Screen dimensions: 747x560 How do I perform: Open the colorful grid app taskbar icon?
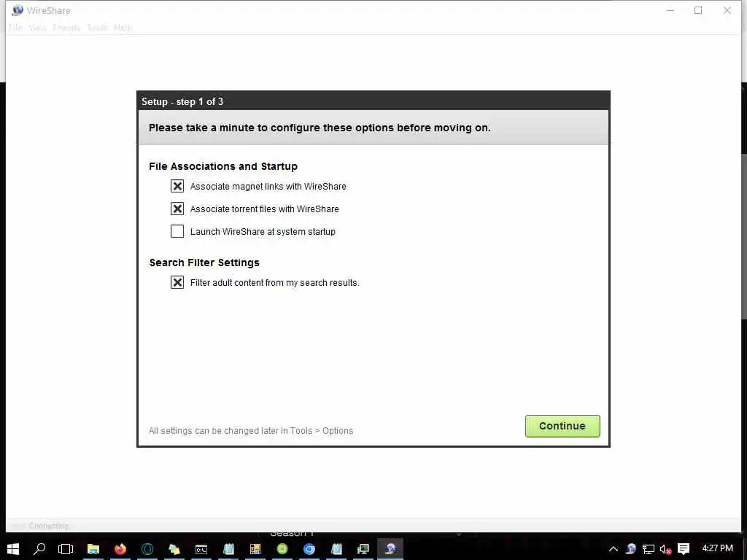tap(255, 549)
